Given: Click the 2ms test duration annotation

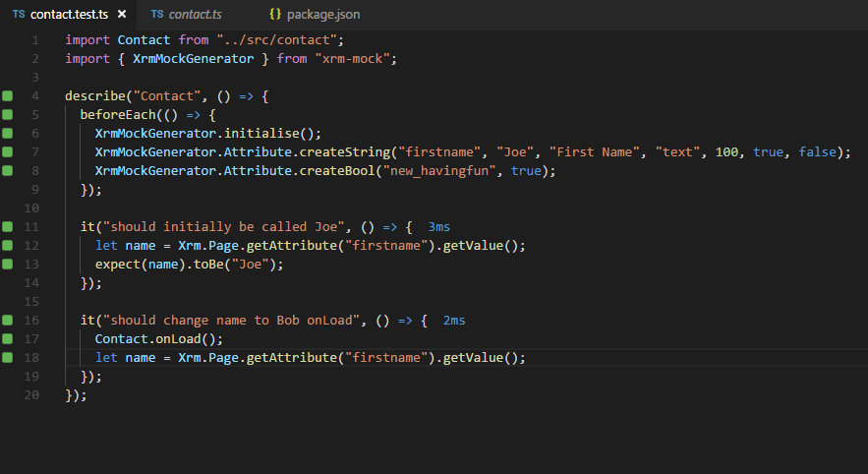Looking at the screenshot, I should coord(454,320).
